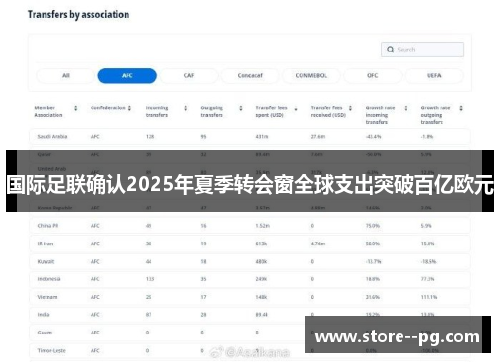500x362 pixels.
Task: Click Indonesia's 249k spent value
Action: 261,279
